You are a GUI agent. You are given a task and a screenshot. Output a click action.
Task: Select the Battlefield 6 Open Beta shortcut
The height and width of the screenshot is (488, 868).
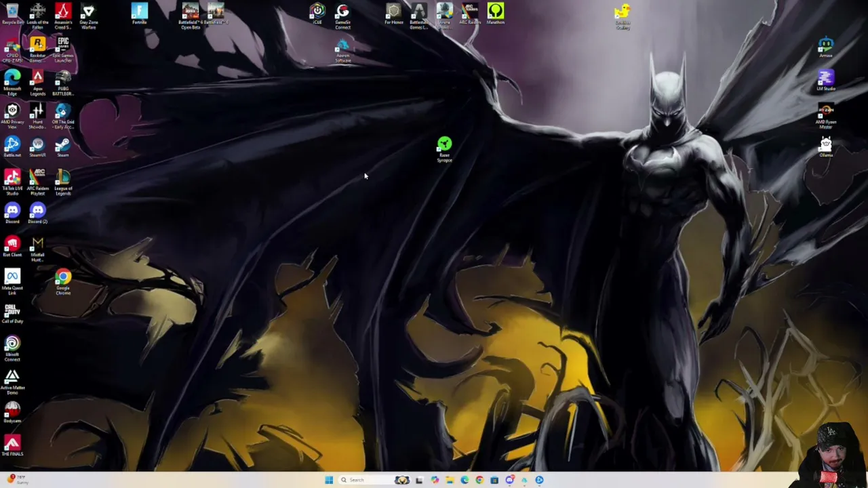click(190, 15)
